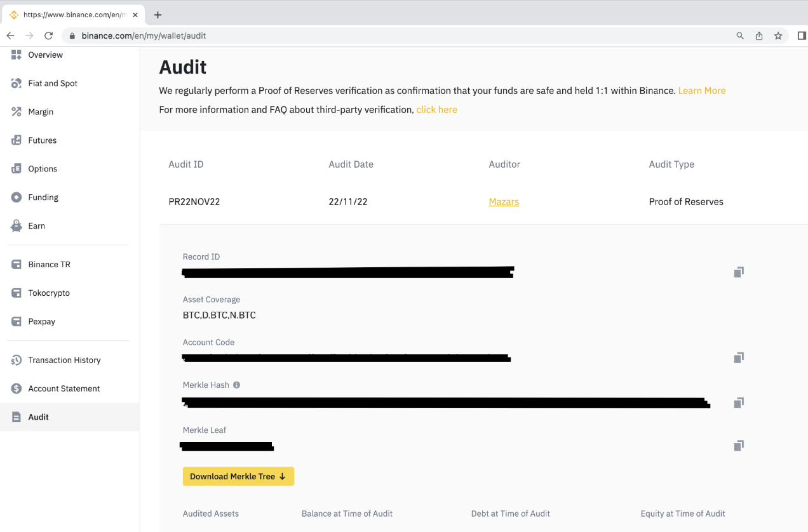Click the Overview sidebar icon
The width and height of the screenshot is (808, 532).
pyautogui.click(x=17, y=55)
